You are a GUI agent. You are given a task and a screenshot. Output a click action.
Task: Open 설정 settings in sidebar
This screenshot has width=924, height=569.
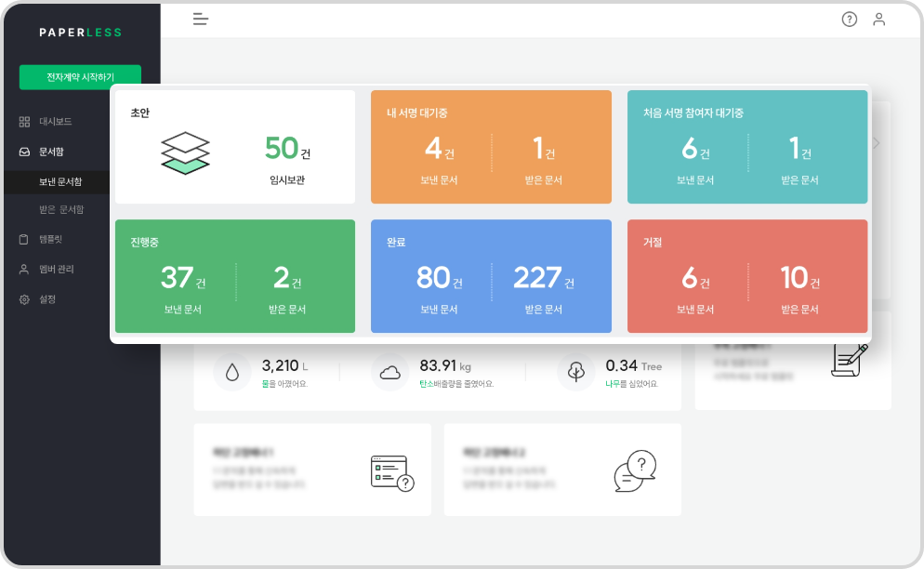tap(46, 299)
